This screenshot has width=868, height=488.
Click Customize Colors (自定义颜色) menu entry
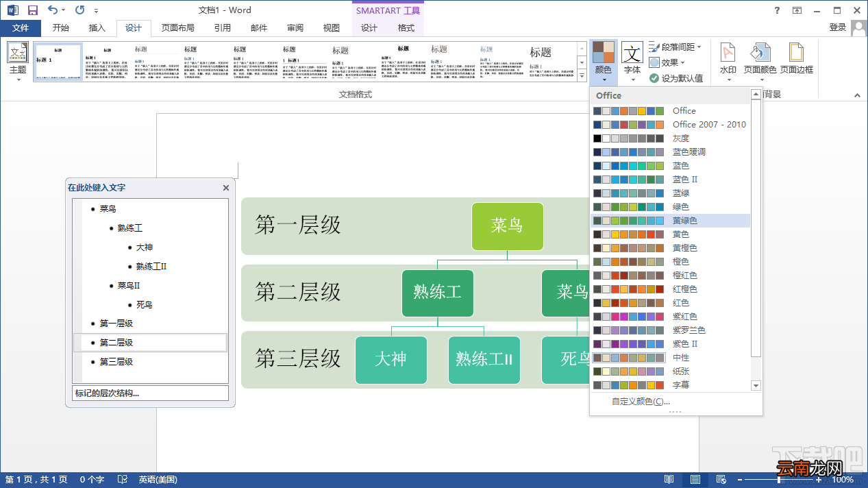[x=641, y=402]
